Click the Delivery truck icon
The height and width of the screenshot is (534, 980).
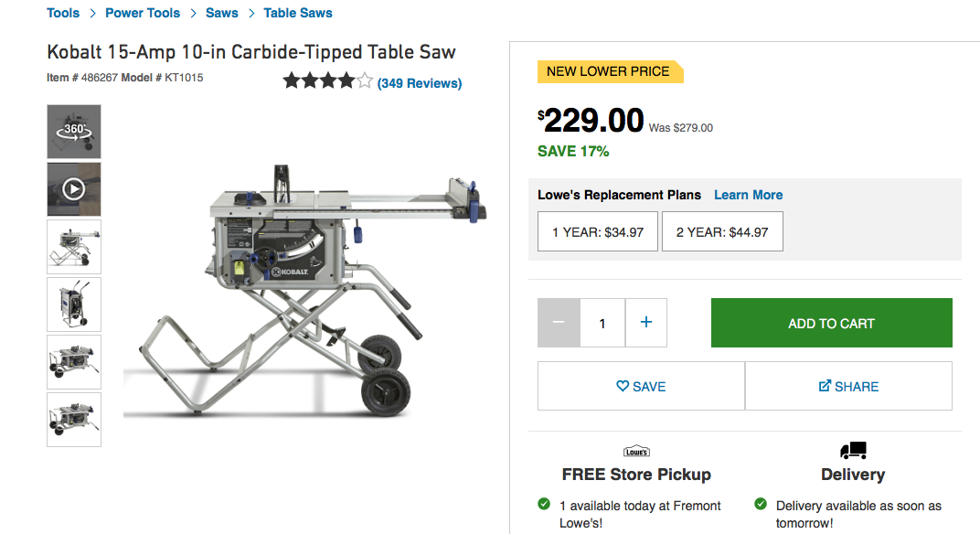(852, 452)
